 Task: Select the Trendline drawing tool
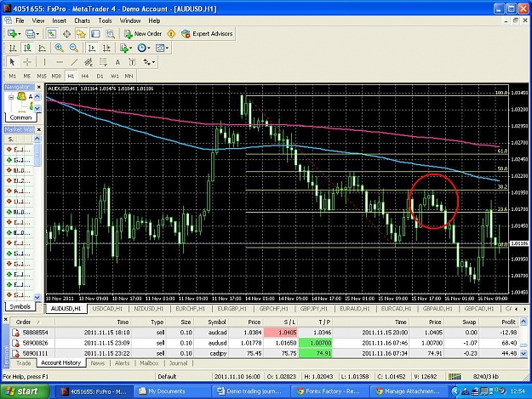pos(74,62)
